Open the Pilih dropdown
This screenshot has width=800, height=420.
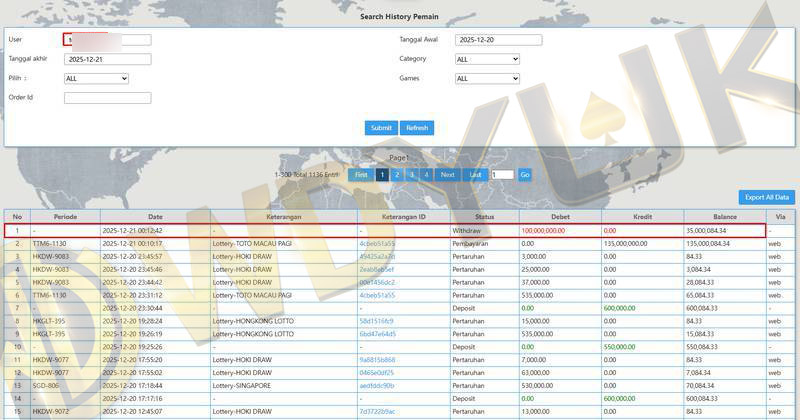(96, 78)
